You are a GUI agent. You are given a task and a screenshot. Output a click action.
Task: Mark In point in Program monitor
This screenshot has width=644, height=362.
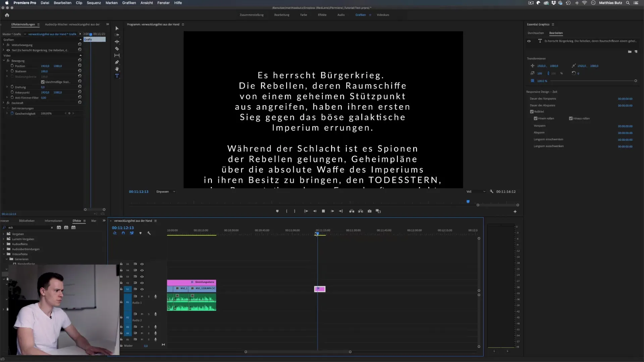tap(286, 211)
